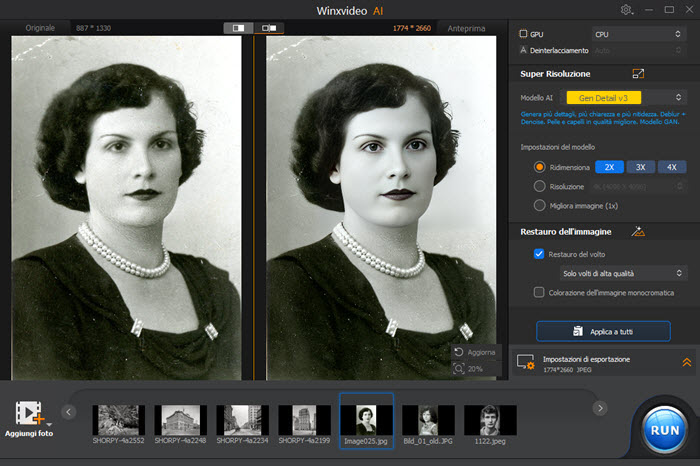Click the Aggiungi foto icon
This screenshot has width=700, height=466.
click(30, 413)
